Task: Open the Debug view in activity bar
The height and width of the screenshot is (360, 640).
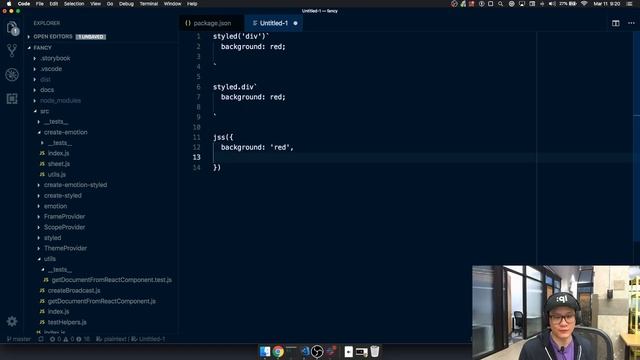Action: pos(12,75)
